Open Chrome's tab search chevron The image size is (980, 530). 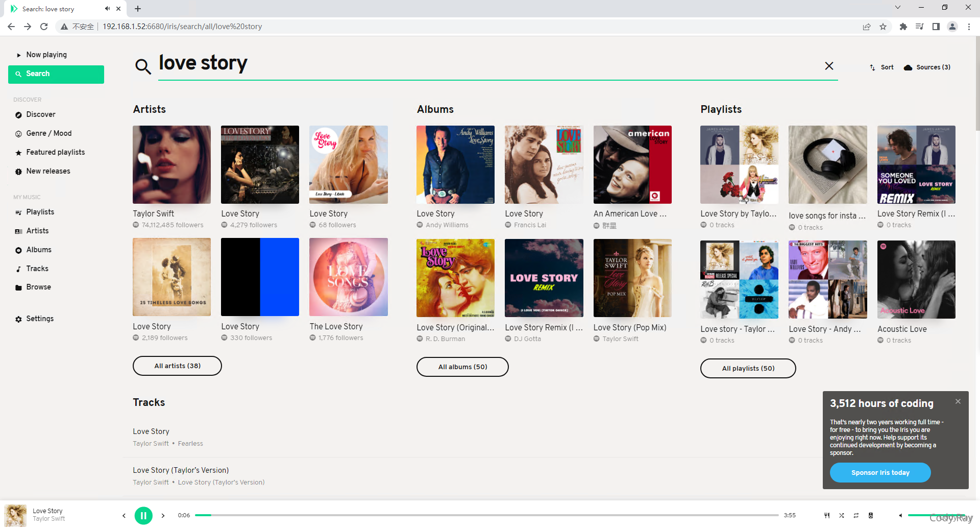898,8
